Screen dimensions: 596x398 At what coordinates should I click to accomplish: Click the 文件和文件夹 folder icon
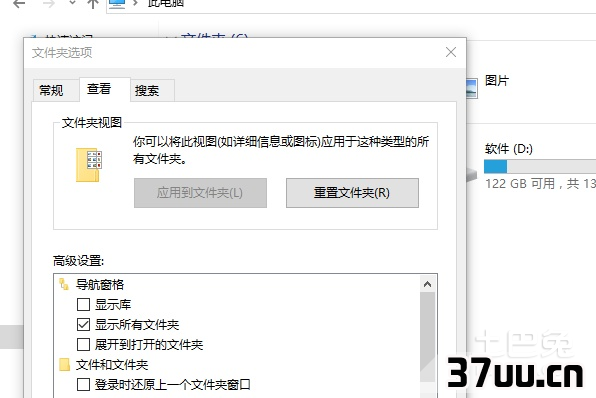coord(64,365)
